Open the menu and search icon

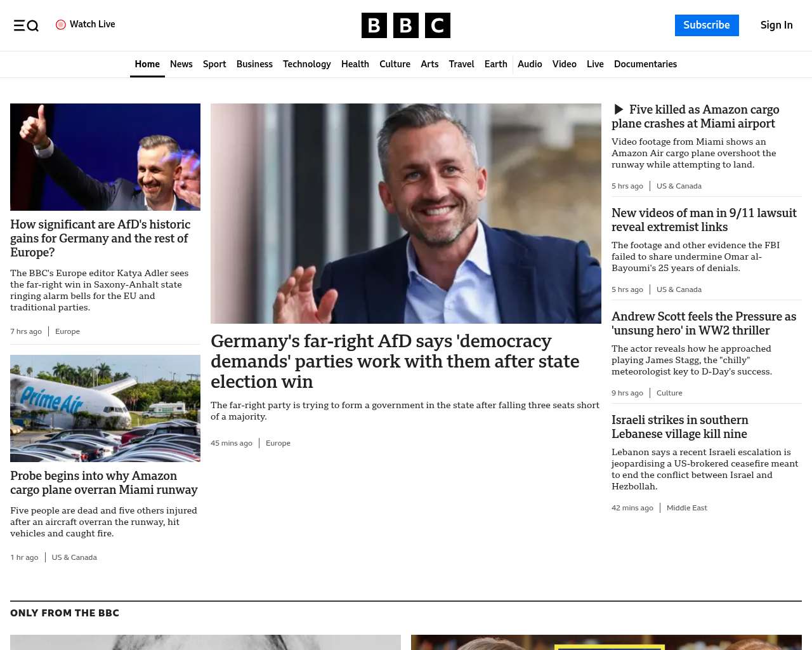pyautogui.click(x=26, y=25)
